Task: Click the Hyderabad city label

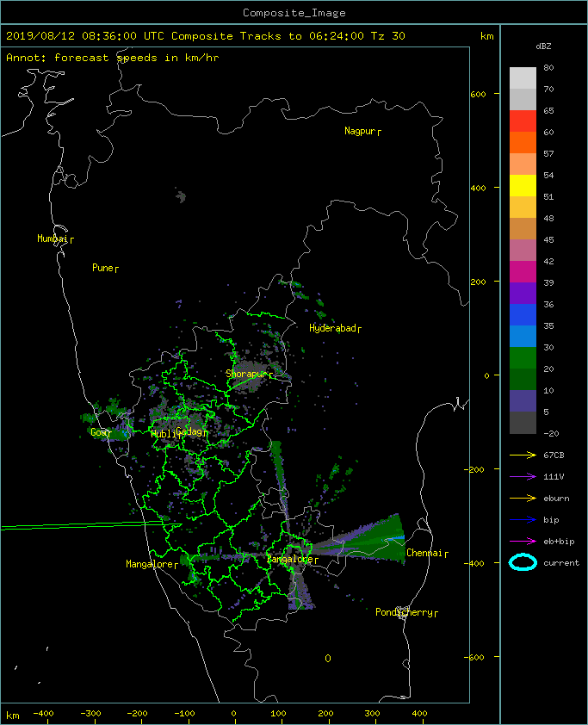Action: (x=335, y=328)
